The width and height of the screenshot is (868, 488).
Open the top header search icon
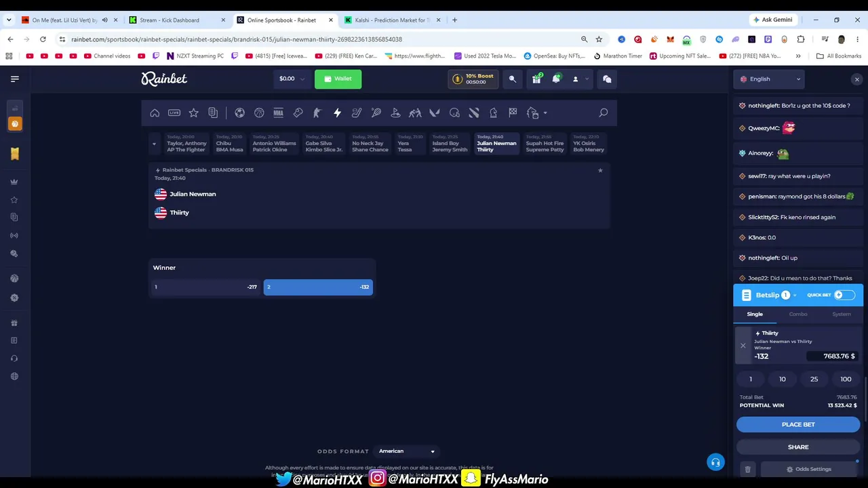(x=512, y=79)
